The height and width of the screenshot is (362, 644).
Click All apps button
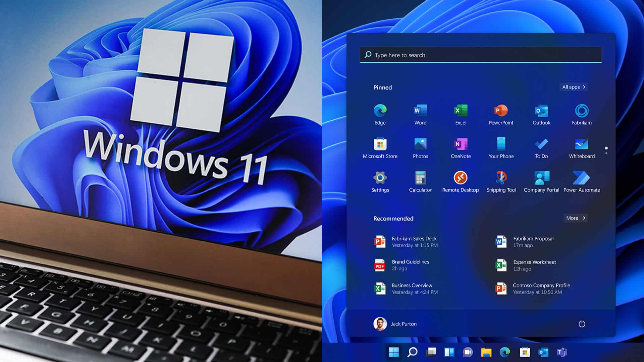[x=573, y=86]
